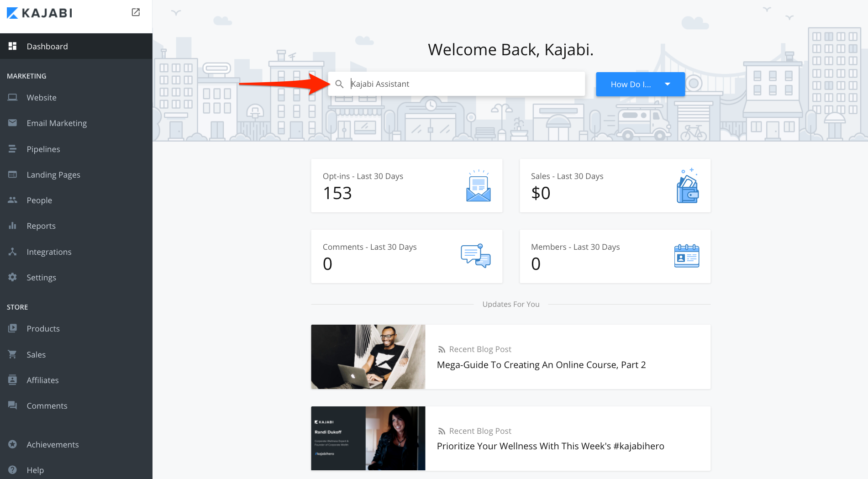Open Pipelines from the sidebar
Viewport: 868px width, 479px height.
[76, 149]
